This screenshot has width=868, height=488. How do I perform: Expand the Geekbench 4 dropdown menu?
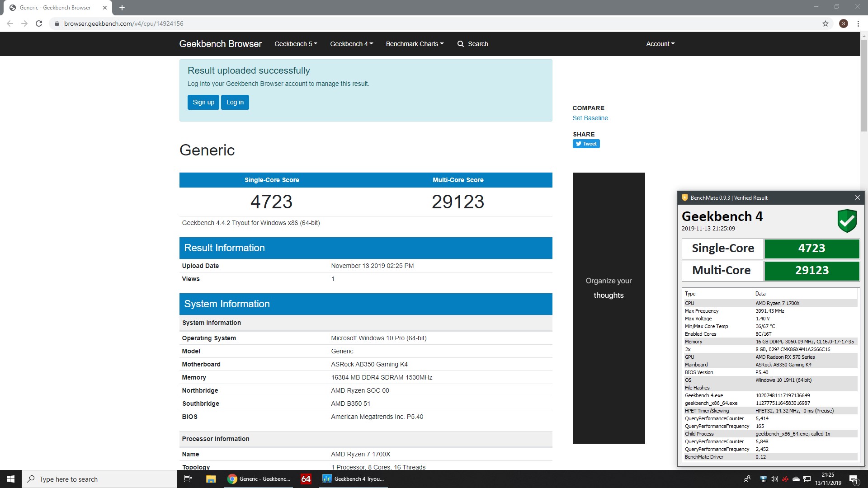[x=351, y=44]
